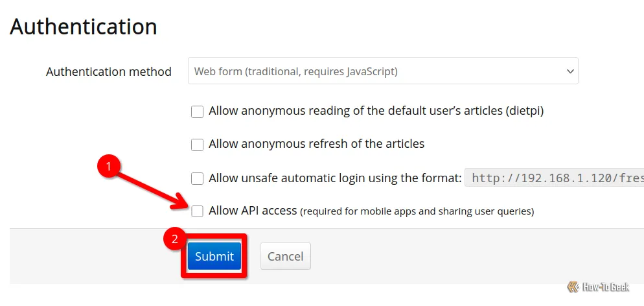
Task: Click the red circle numbered 1
Action: (109, 167)
